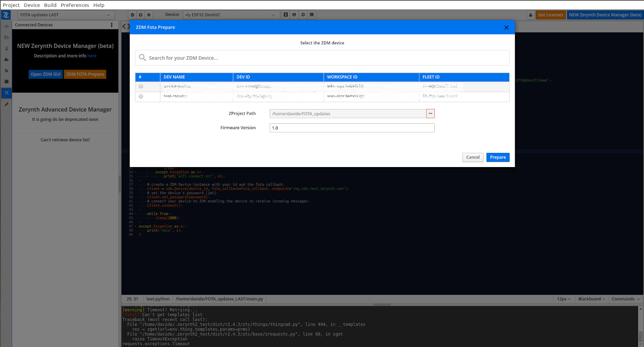Click the Prepare button
The height and width of the screenshot is (347, 644).
tap(498, 157)
